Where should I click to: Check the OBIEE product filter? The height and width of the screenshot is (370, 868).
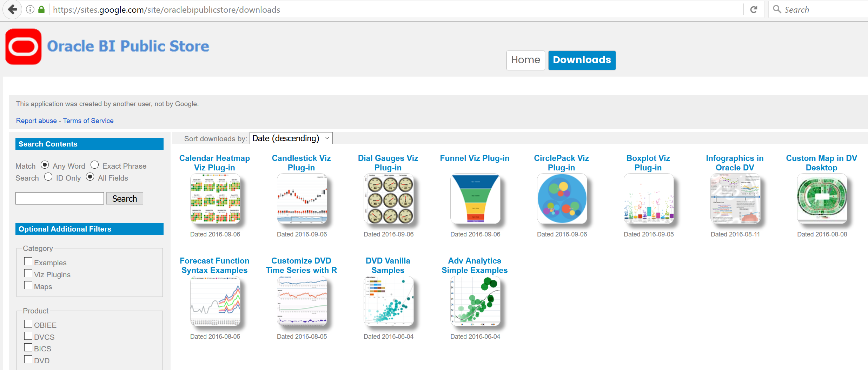[x=28, y=324]
